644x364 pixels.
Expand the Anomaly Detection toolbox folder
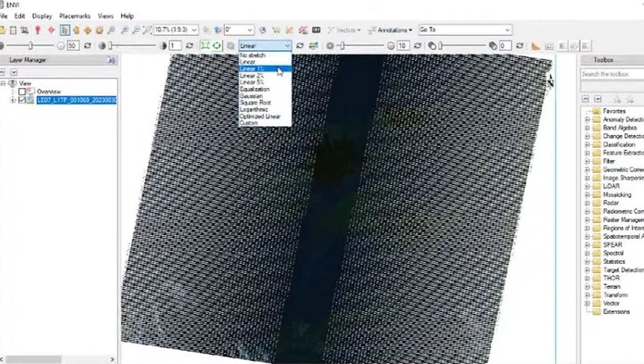pos(587,120)
